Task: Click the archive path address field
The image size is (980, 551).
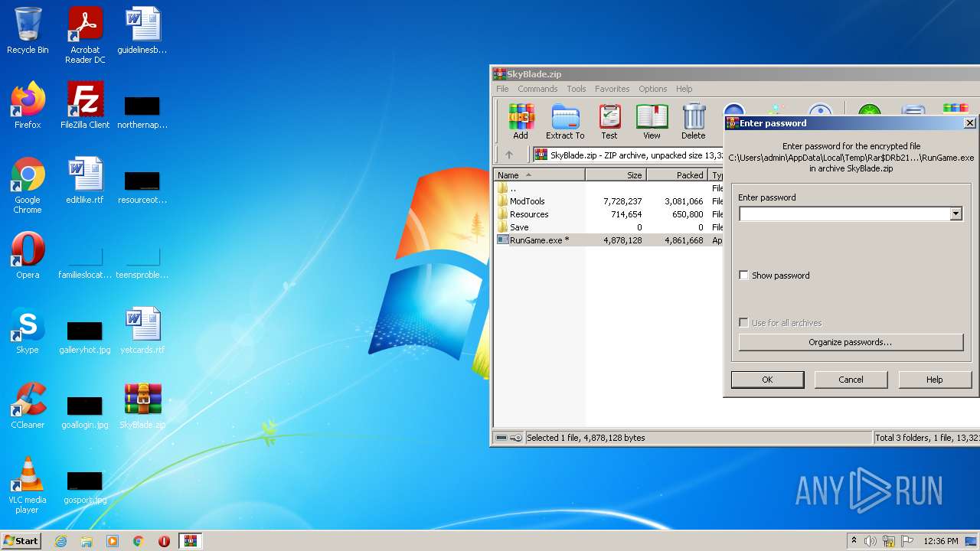Action: click(628, 155)
